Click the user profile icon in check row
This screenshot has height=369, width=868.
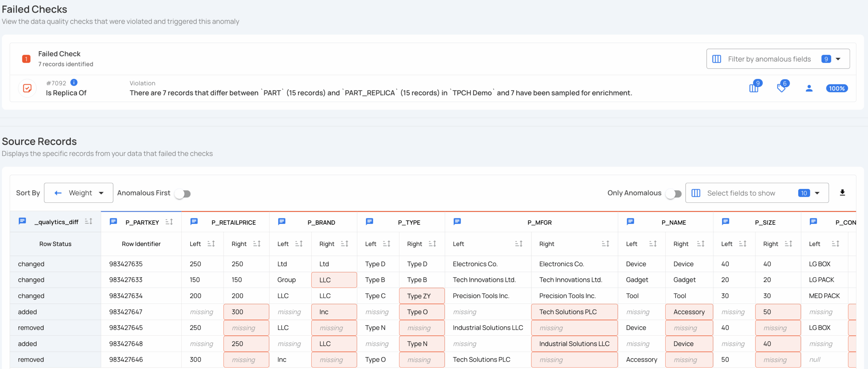point(809,88)
